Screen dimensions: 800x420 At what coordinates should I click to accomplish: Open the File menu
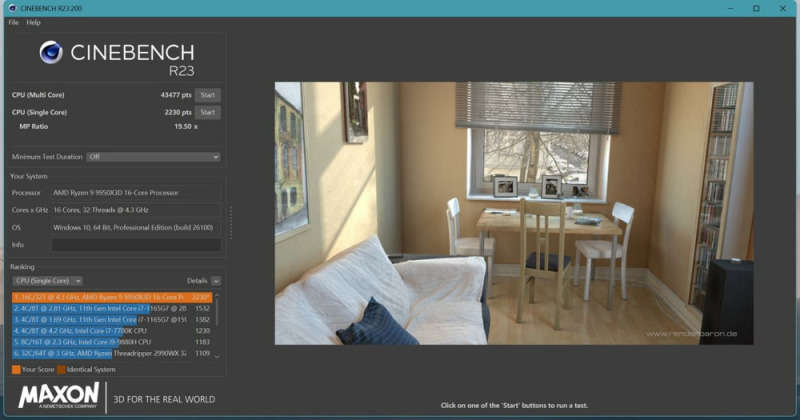[13, 22]
